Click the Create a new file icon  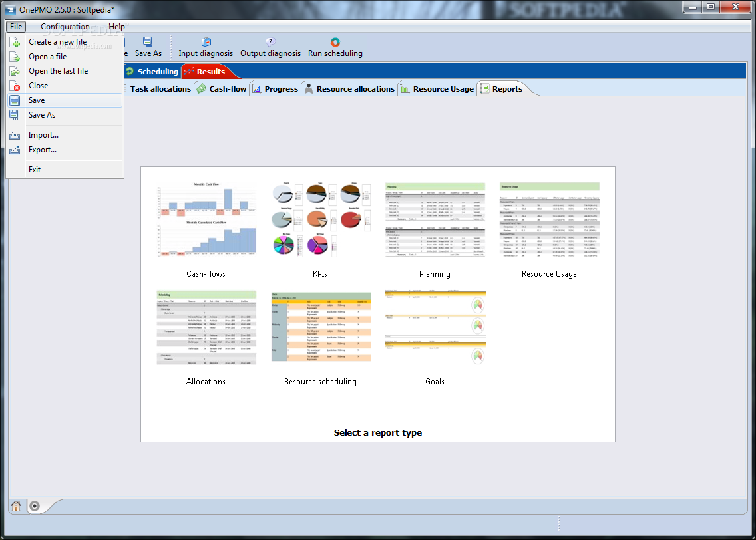[15, 42]
